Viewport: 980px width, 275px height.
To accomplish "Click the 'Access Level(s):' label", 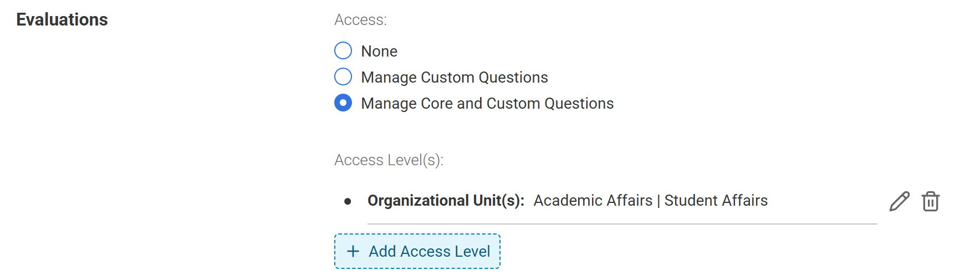I will click(x=389, y=160).
